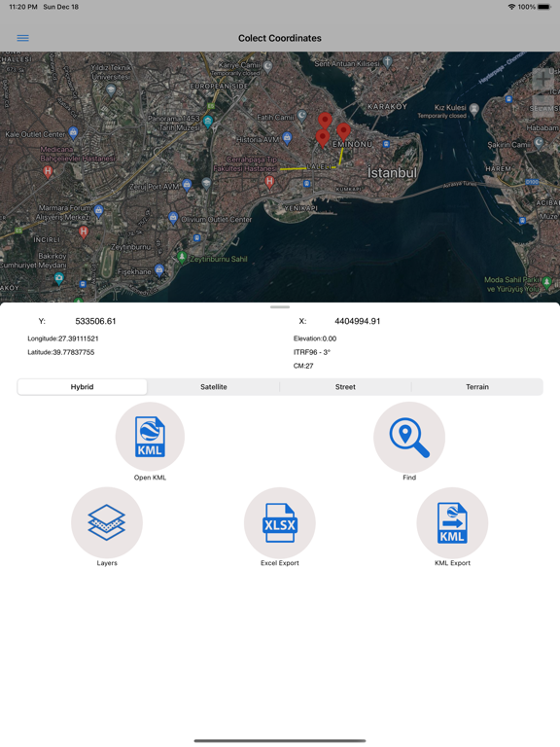Tap Zeytinburnu Sahil park marker

coord(182,258)
